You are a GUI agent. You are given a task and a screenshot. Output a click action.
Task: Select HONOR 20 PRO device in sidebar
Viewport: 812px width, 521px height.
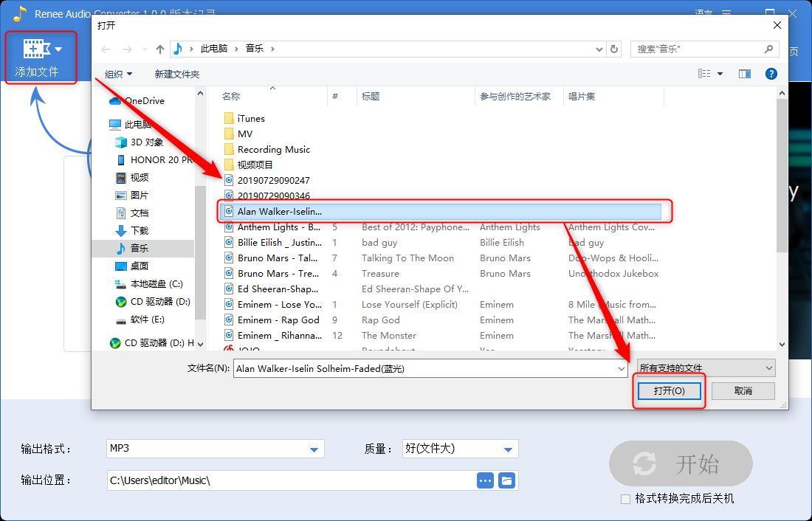point(154,159)
